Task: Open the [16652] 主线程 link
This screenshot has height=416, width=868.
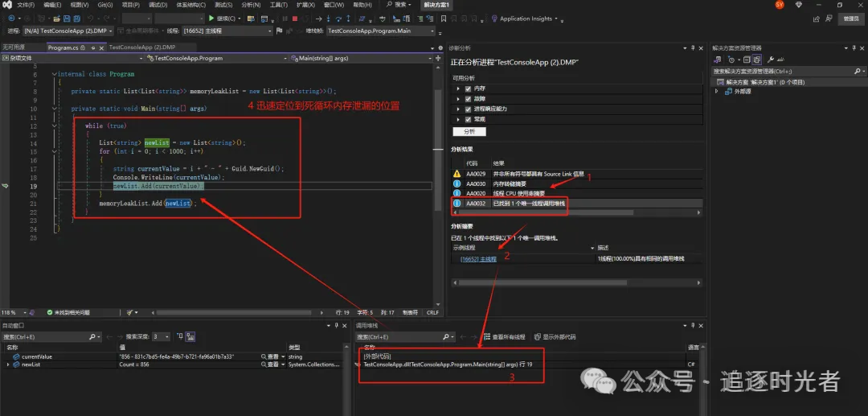Action: point(478,258)
